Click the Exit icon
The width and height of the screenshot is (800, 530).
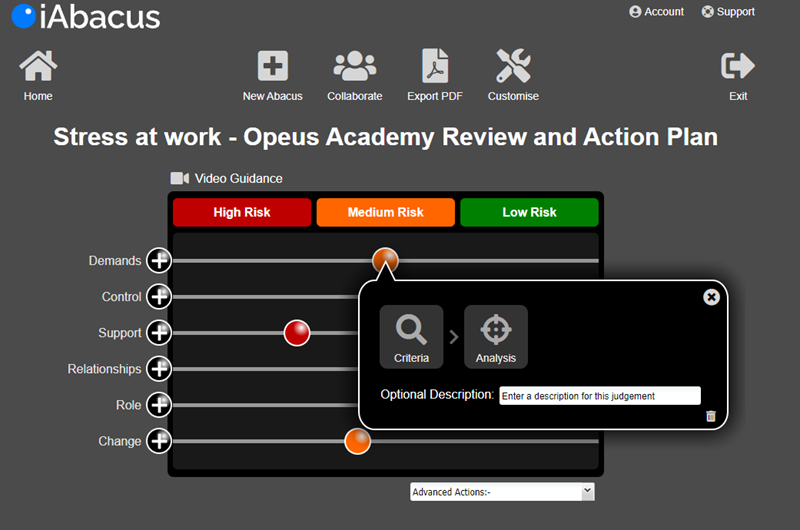tap(738, 65)
